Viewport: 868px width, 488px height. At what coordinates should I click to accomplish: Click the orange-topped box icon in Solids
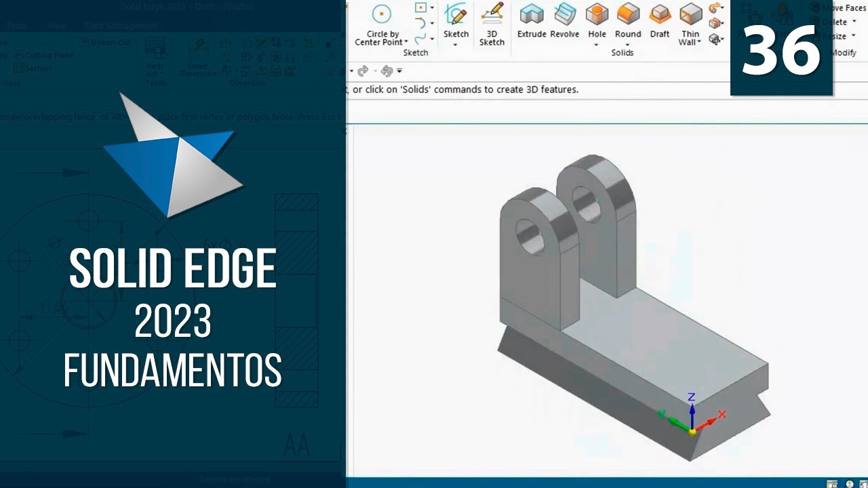click(714, 24)
